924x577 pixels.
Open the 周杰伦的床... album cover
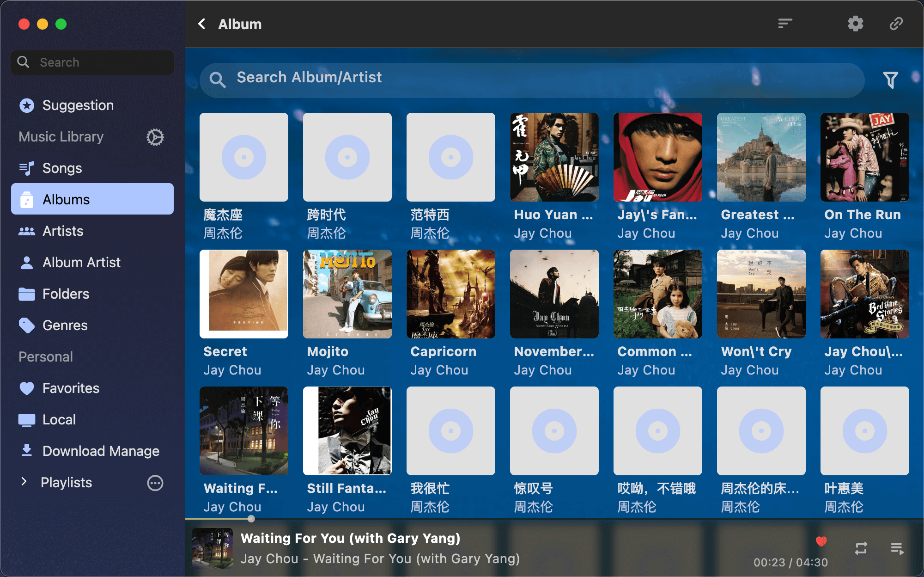[761, 431]
